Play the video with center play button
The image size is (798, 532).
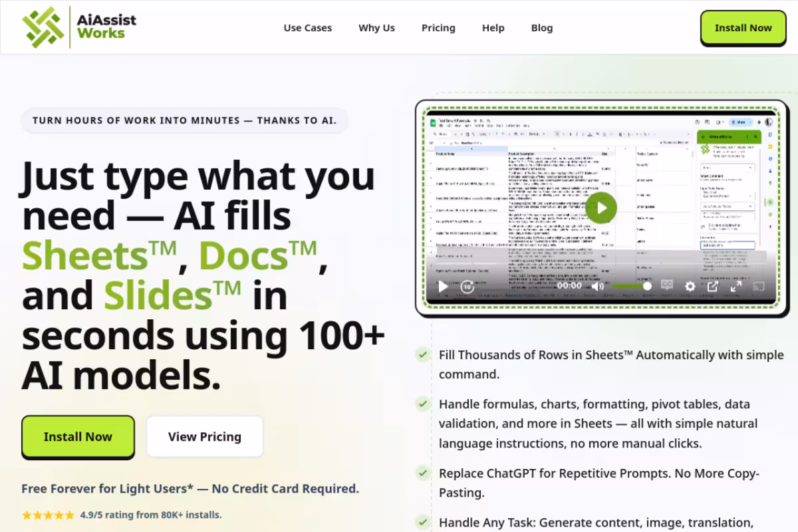pos(602,207)
